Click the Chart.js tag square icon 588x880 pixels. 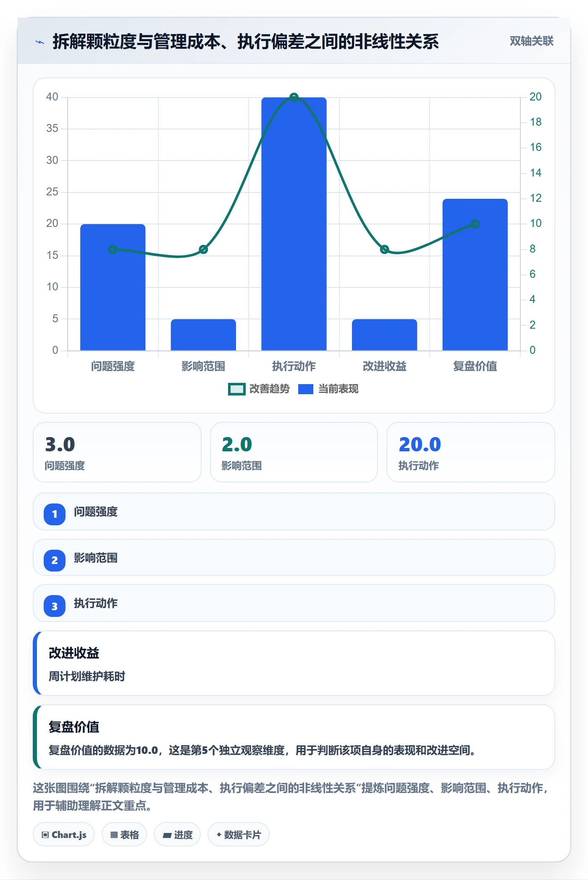pos(45,835)
